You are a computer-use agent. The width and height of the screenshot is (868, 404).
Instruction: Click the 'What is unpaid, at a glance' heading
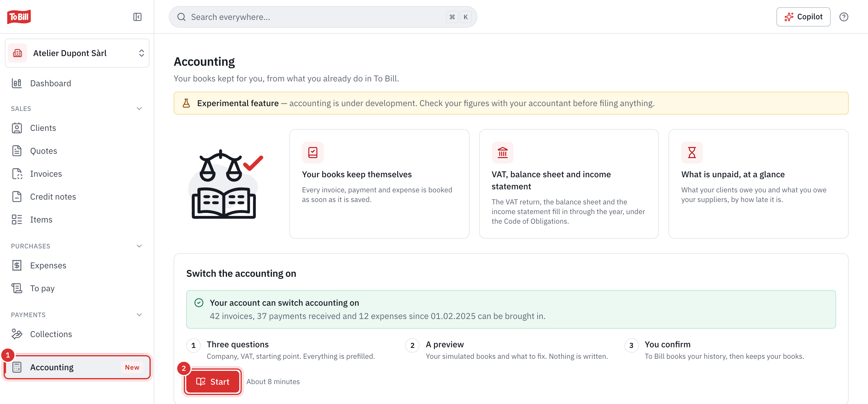point(733,174)
